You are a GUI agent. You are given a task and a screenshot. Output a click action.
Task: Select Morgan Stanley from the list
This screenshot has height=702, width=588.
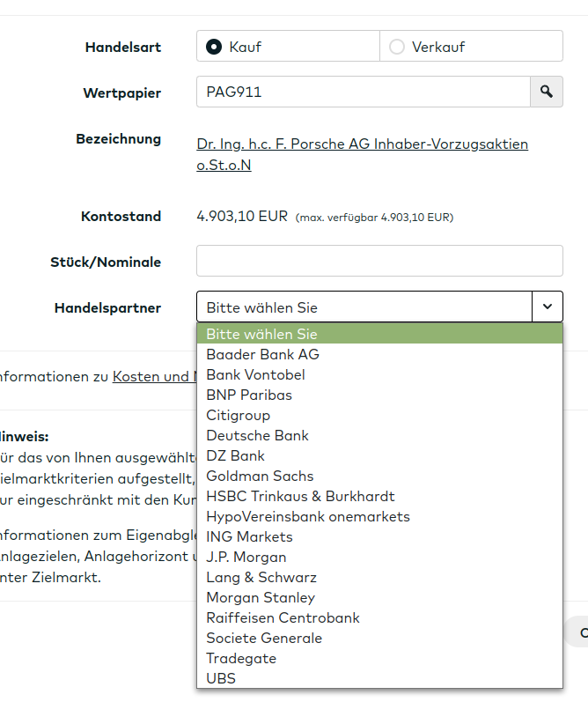(379, 597)
